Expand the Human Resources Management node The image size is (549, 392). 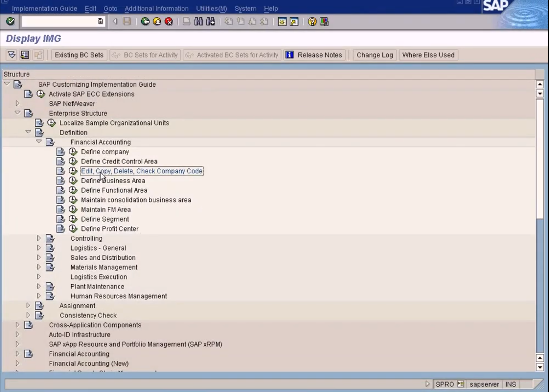click(x=39, y=296)
